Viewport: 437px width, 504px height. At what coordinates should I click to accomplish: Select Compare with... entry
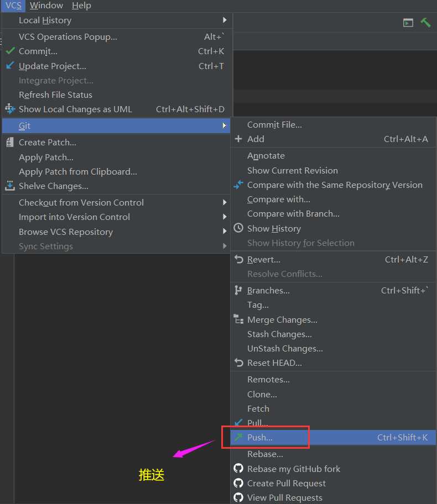(334, 200)
